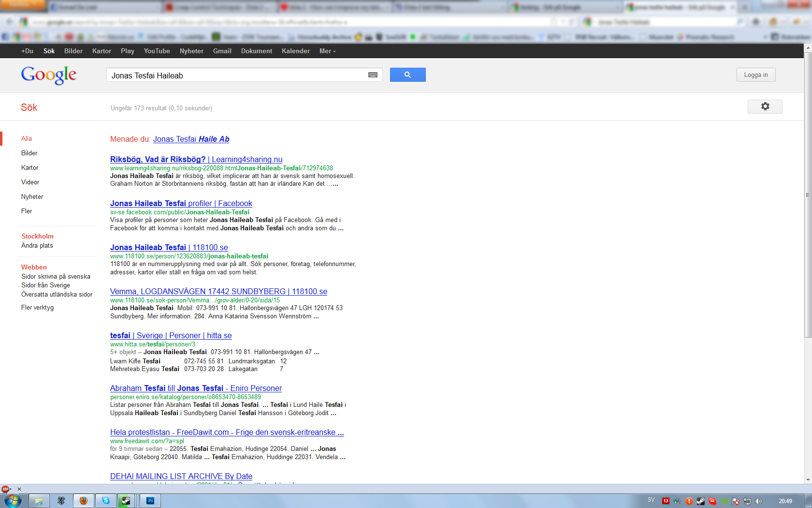Switch to Firefox in the taskbar

[x=84, y=501]
